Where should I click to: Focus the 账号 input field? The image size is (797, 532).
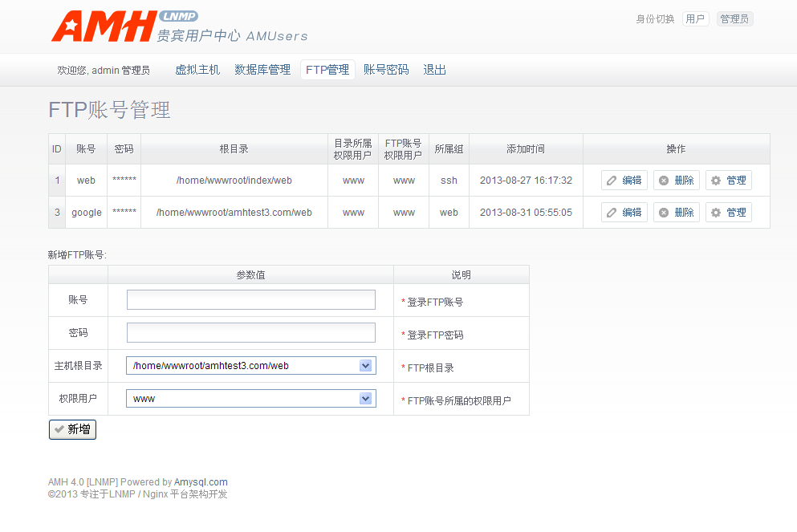click(x=250, y=300)
